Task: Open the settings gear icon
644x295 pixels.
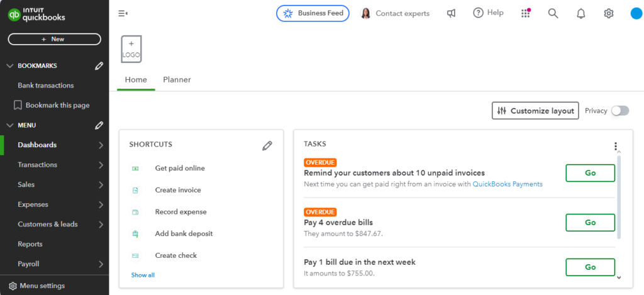Action: point(608,14)
